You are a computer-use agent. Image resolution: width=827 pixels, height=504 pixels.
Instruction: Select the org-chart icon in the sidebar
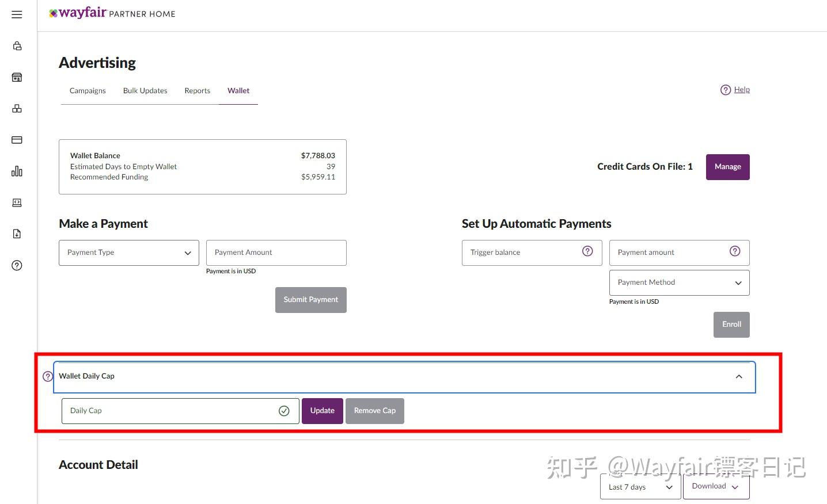pos(17,108)
